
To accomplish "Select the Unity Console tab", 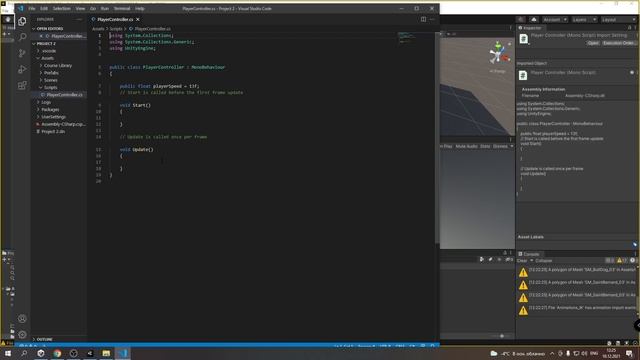I will (529, 254).
